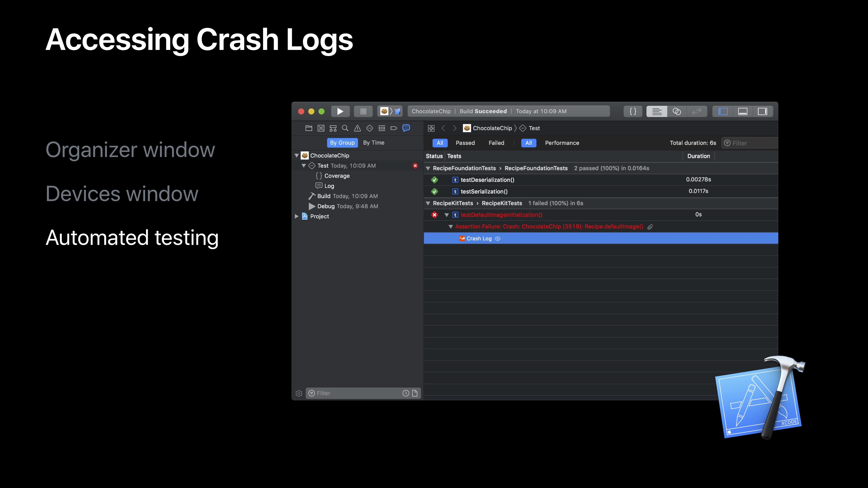Open the test navigator diamond icon
The image size is (868, 488).
tap(369, 128)
